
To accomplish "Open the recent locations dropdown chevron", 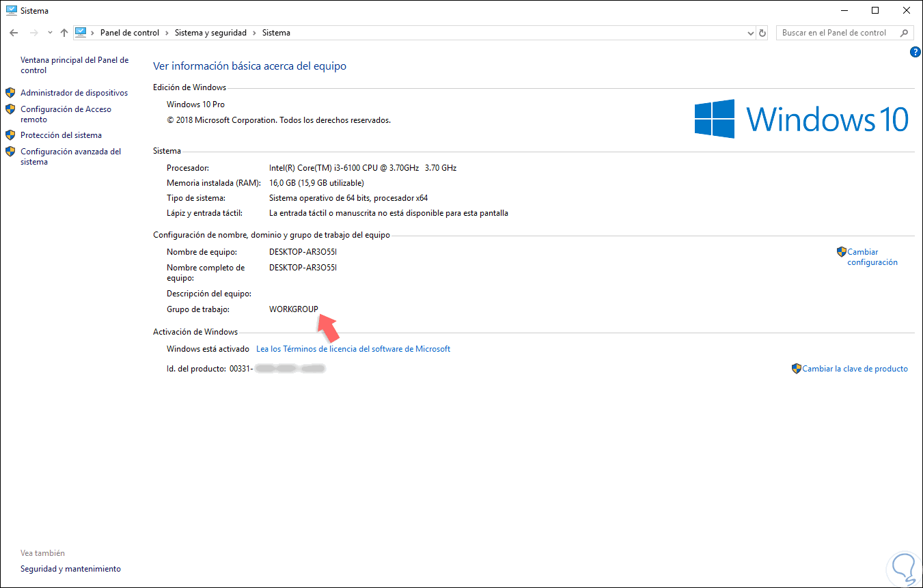I will point(50,33).
